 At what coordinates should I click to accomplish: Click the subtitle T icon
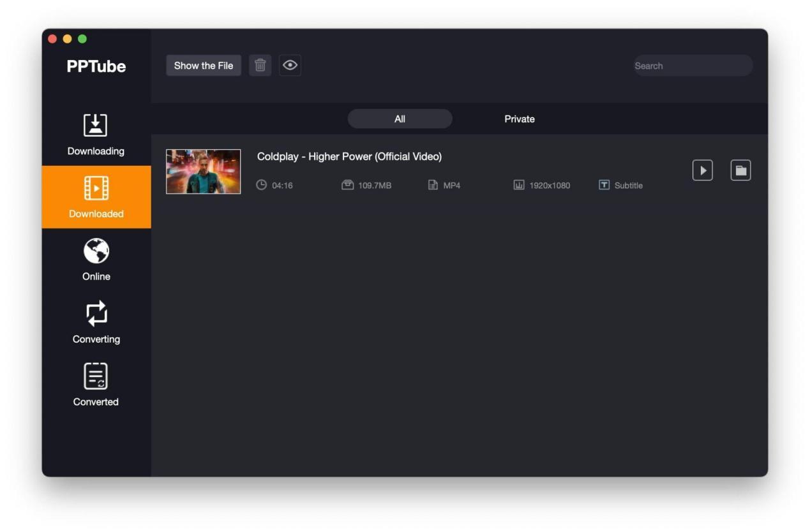click(x=604, y=185)
